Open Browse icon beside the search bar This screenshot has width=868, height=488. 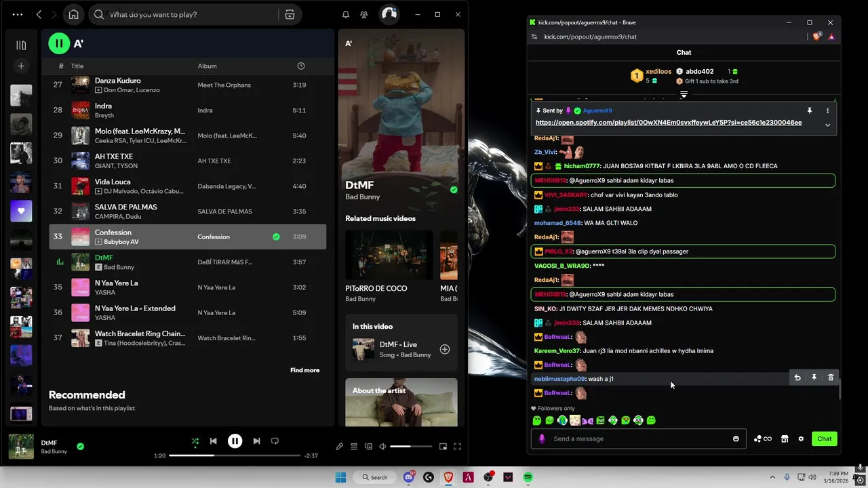point(290,14)
